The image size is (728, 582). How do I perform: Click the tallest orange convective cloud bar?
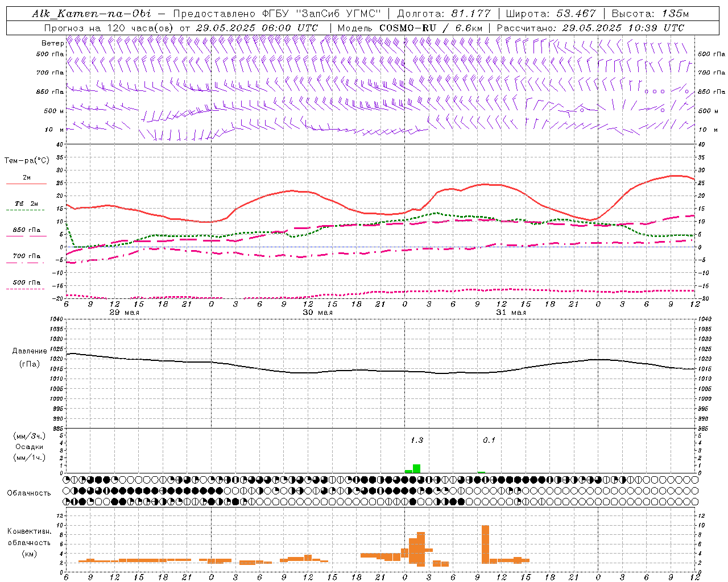485,544
